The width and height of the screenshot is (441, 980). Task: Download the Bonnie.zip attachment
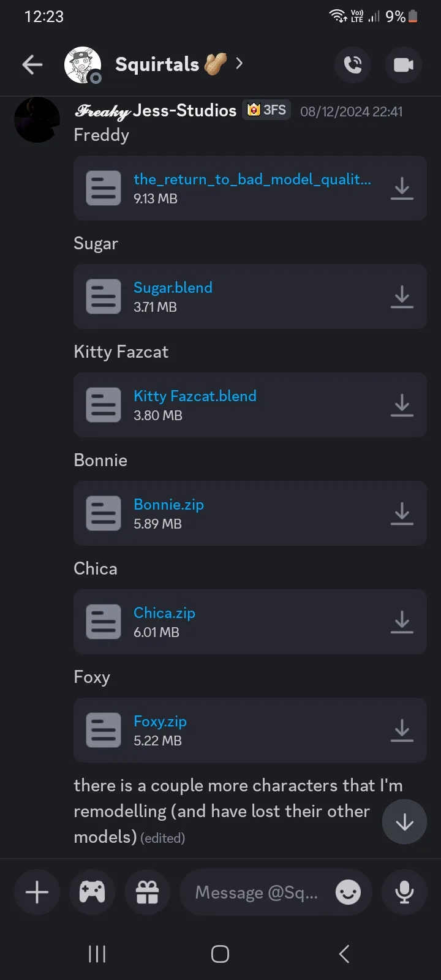click(402, 513)
